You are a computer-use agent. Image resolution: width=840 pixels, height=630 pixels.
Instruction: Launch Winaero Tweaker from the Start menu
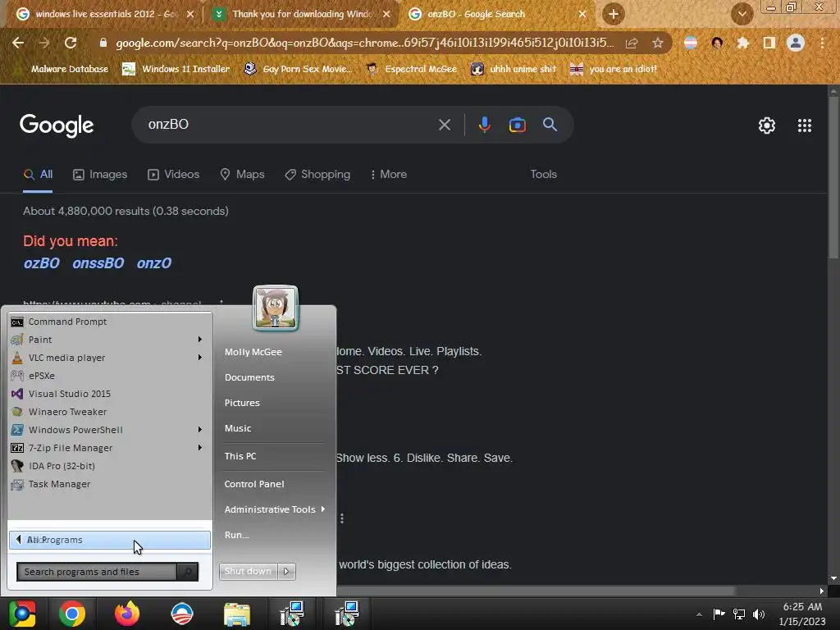[110, 412]
